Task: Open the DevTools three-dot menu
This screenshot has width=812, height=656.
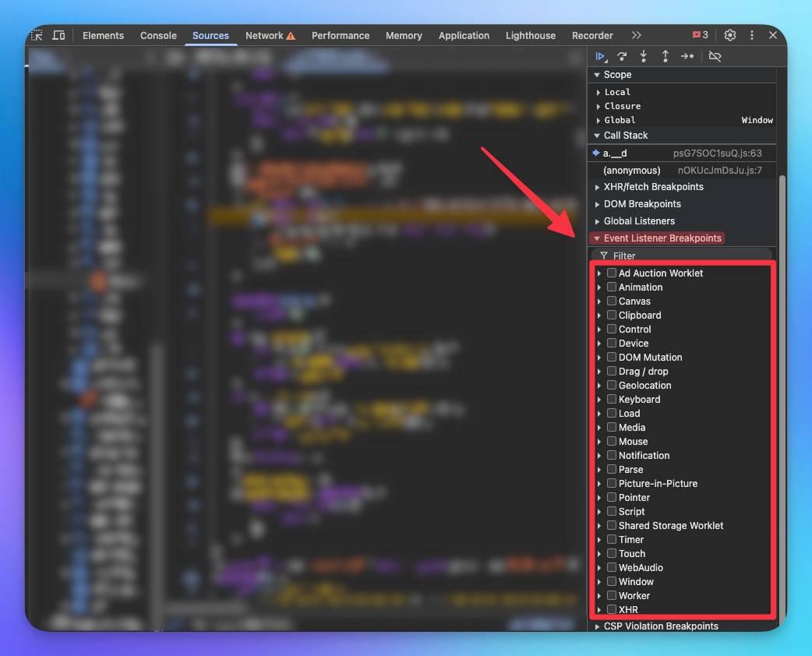Action: click(x=751, y=35)
